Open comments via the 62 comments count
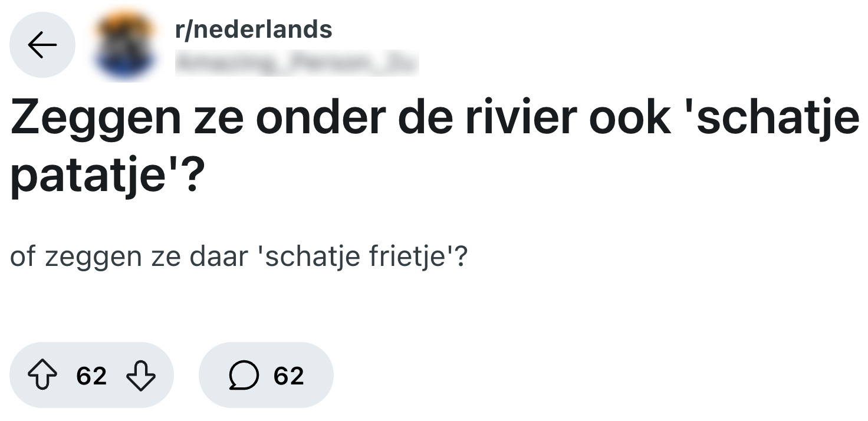Image resolution: width=868 pixels, height=421 pixels. pos(288,376)
